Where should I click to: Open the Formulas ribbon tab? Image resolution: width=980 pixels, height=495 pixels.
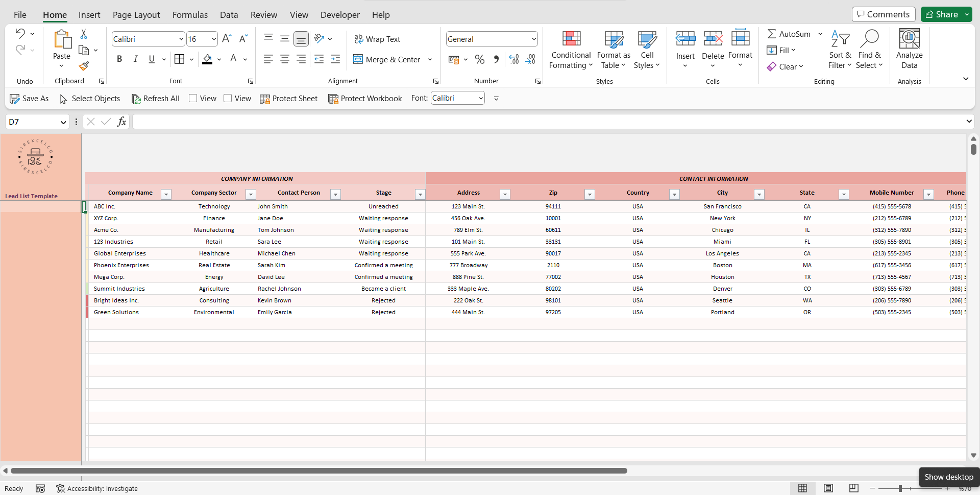190,15
